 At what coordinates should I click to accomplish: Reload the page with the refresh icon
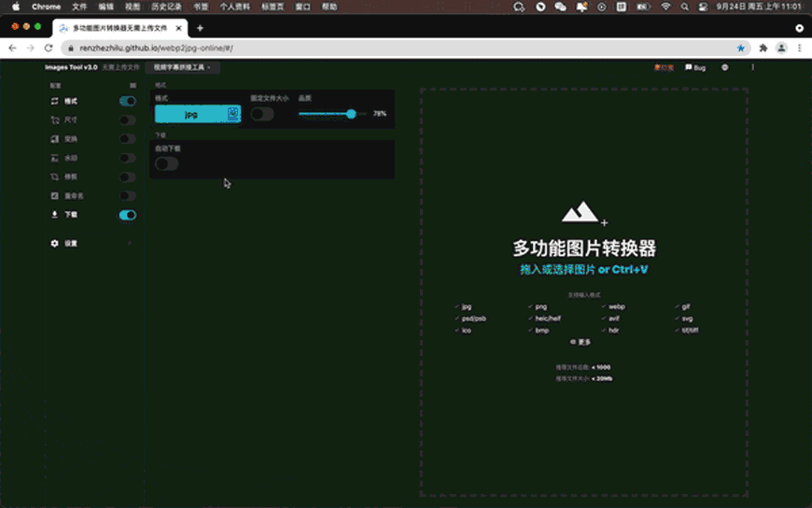point(49,49)
